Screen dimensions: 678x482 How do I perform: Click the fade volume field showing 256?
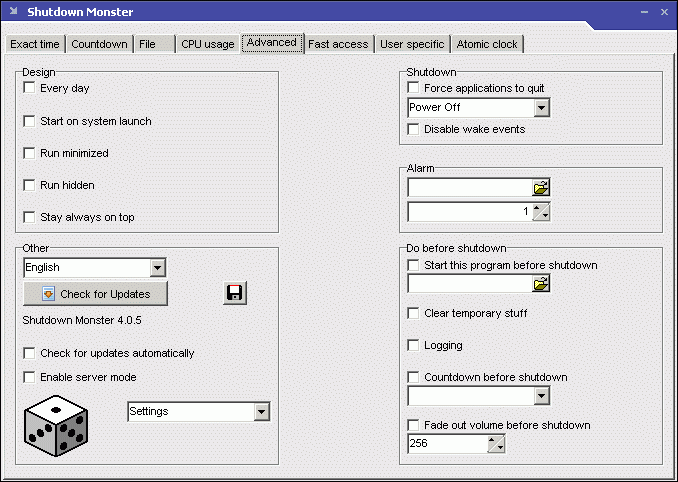448,444
